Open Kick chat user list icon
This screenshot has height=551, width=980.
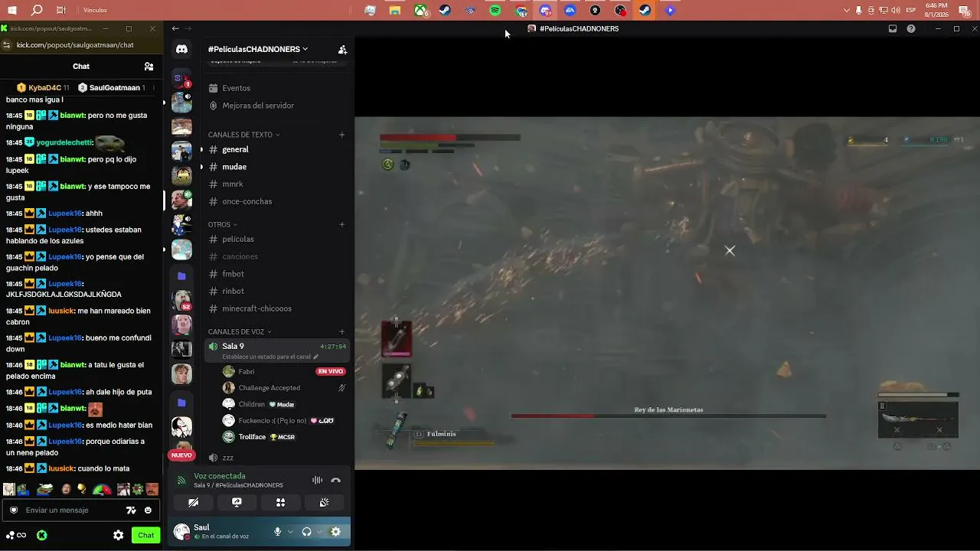point(149,67)
